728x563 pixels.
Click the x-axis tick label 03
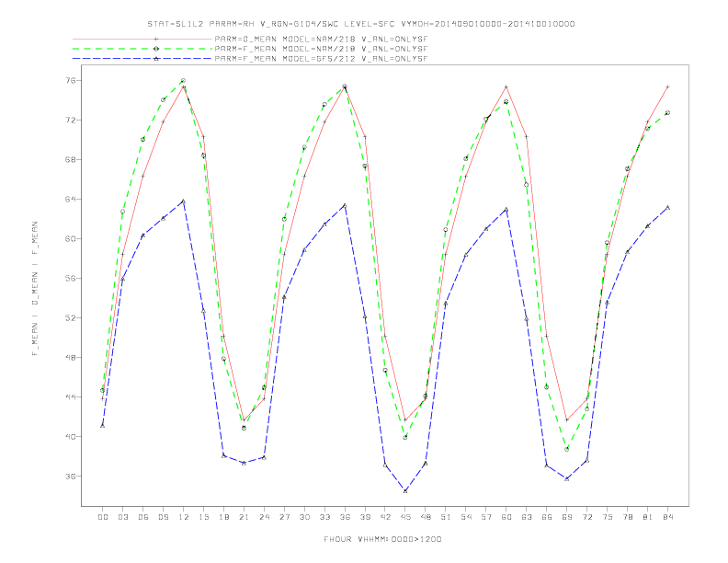pos(122,517)
